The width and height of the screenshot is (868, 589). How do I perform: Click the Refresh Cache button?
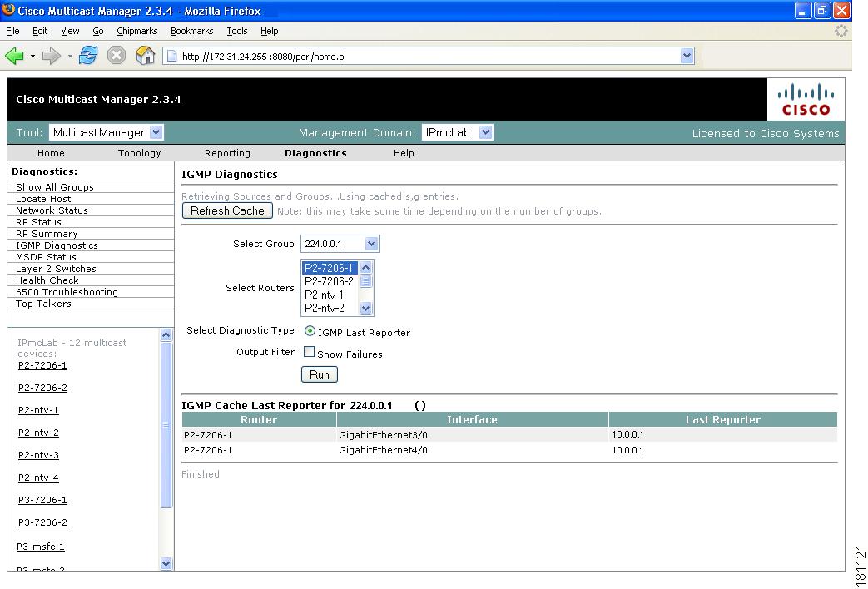pos(227,211)
